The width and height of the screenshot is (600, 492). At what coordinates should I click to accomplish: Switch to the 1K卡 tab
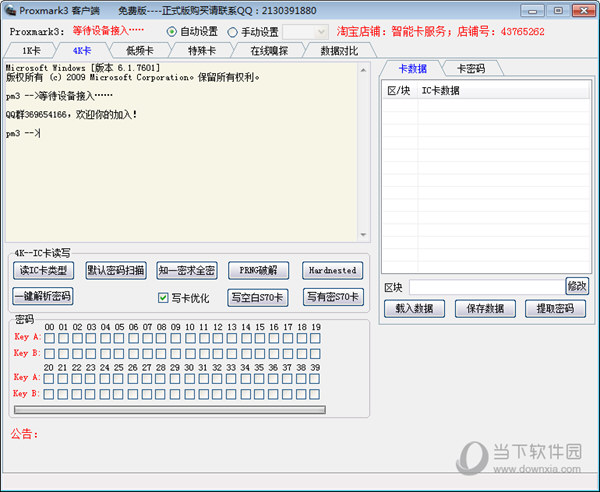31,51
